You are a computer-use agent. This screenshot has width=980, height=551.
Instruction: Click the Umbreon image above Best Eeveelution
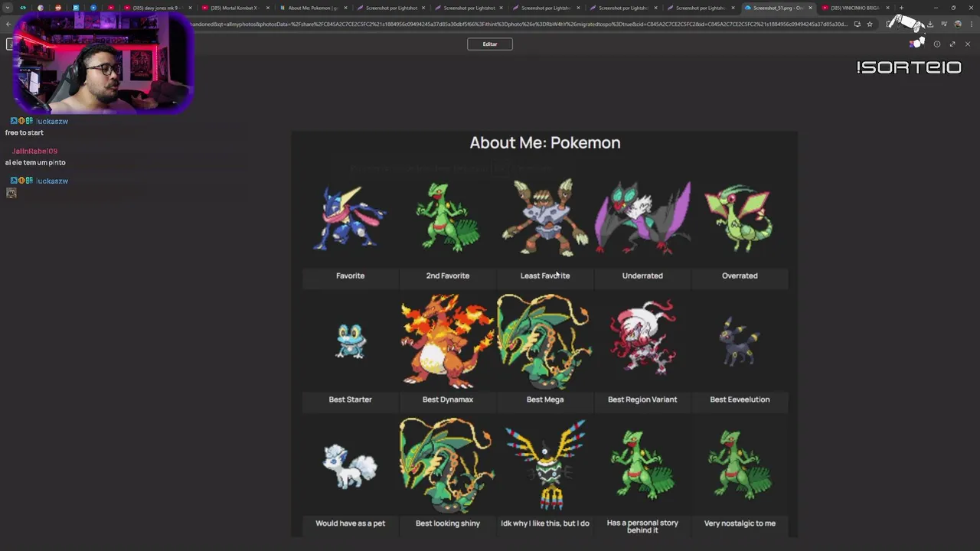click(x=740, y=340)
